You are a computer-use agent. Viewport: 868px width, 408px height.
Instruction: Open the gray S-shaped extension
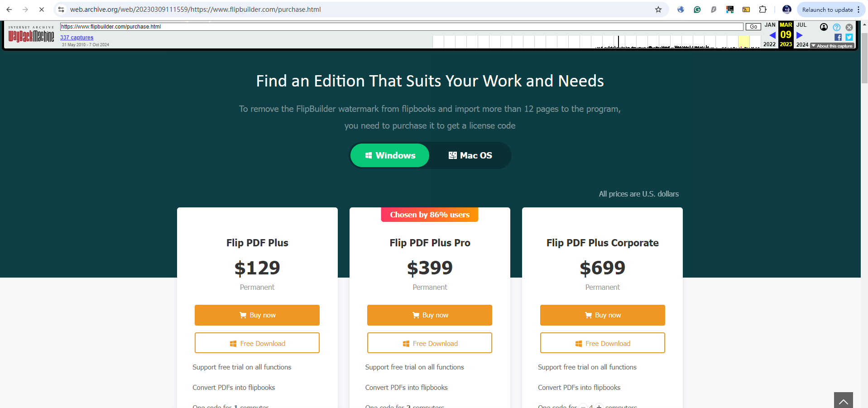click(714, 10)
